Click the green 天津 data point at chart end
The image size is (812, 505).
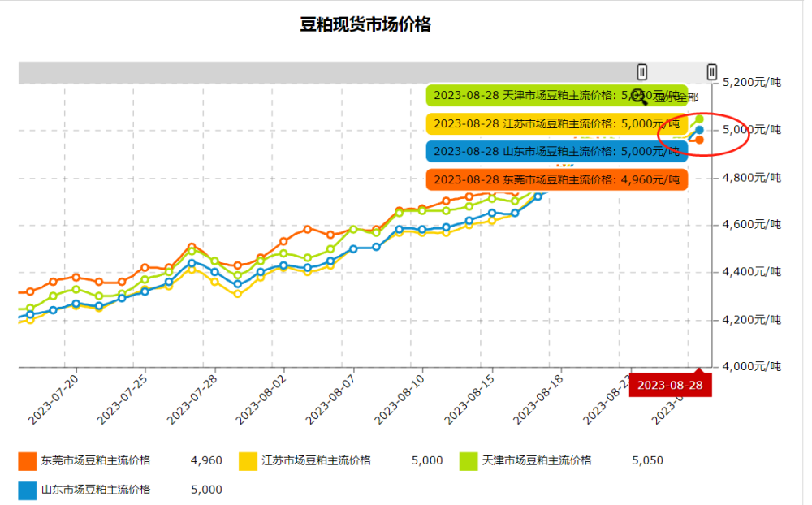tap(699, 119)
